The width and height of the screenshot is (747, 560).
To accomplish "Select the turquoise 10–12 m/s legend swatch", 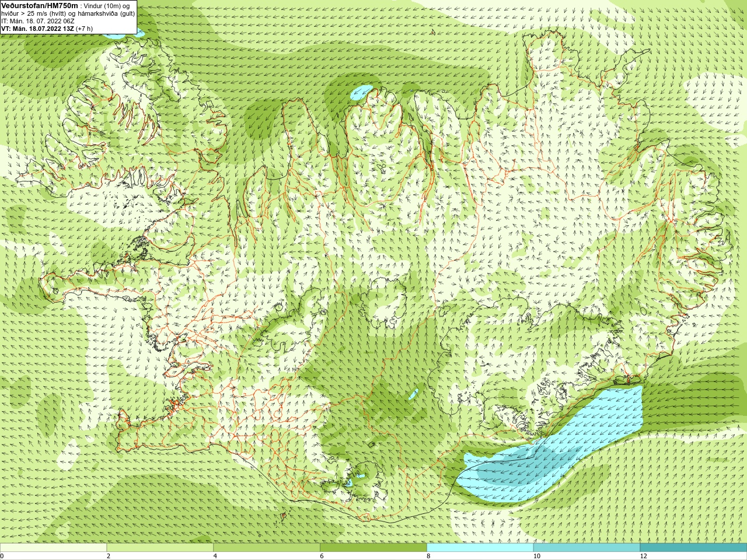I will 587,548.
